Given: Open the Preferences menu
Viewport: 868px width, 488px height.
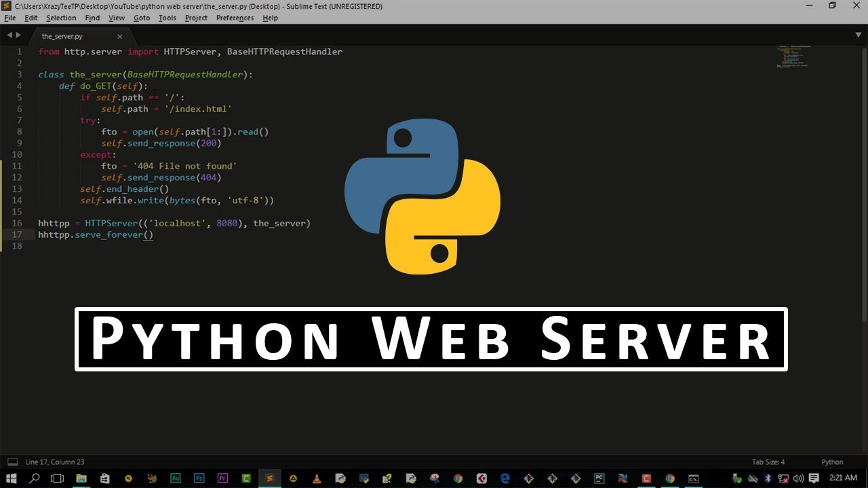Looking at the screenshot, I should coord(235,18).
